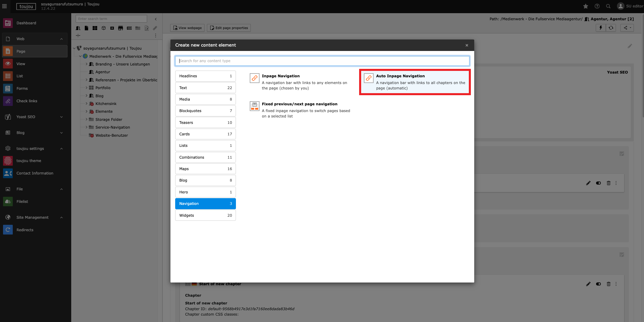Open the share dropdown button
This screenshot has width=644, height=322.
coord(627,28)
